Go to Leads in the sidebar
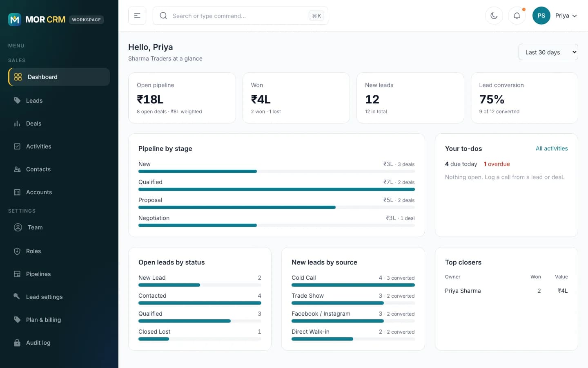The height and width of the screenshot is (368, 588). pyautogui.click(x=59, y=101)
